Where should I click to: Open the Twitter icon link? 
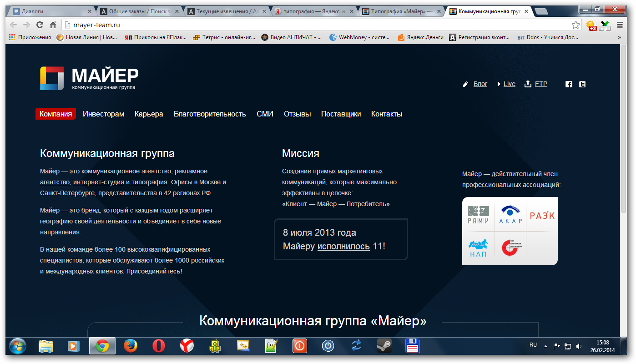point(582,84)
